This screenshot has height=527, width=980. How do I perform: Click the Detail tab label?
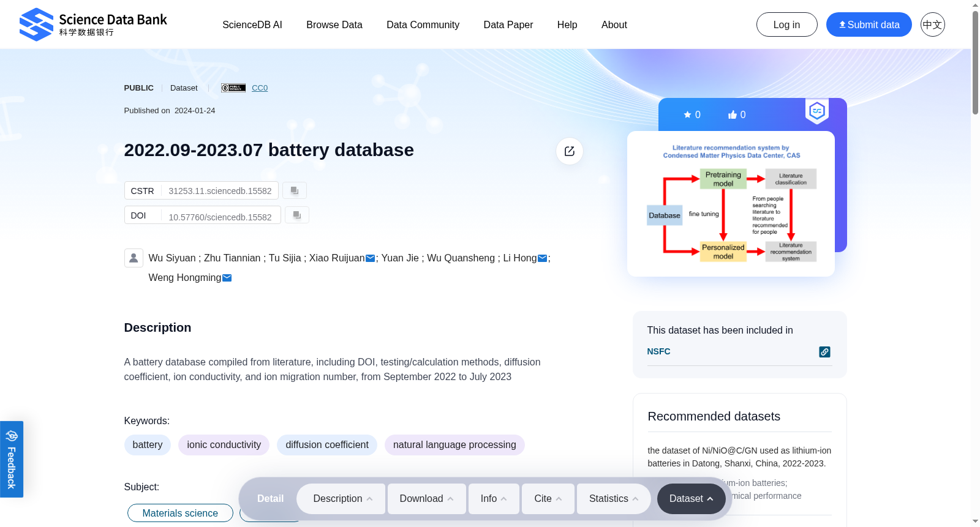270,499
